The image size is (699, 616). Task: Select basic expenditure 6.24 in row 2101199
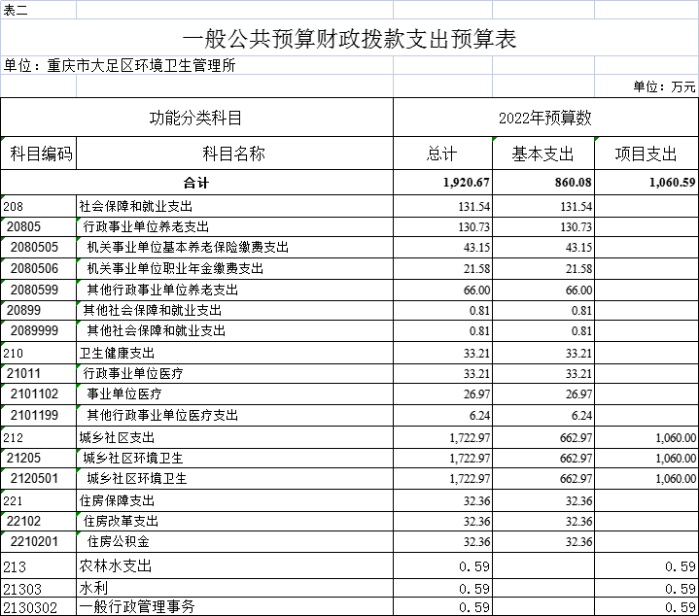[x=543, y=415]
